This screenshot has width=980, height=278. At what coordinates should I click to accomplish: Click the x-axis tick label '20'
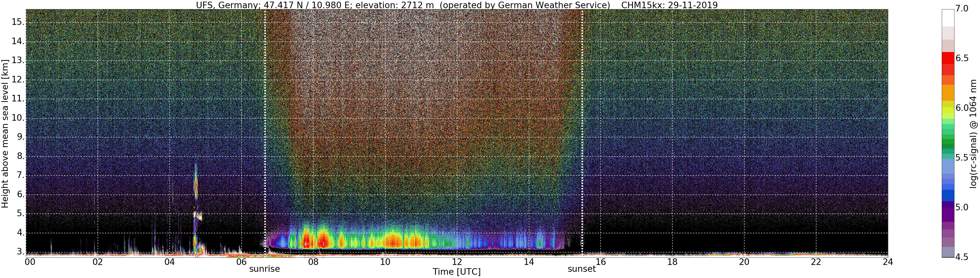tap(744, 262)
